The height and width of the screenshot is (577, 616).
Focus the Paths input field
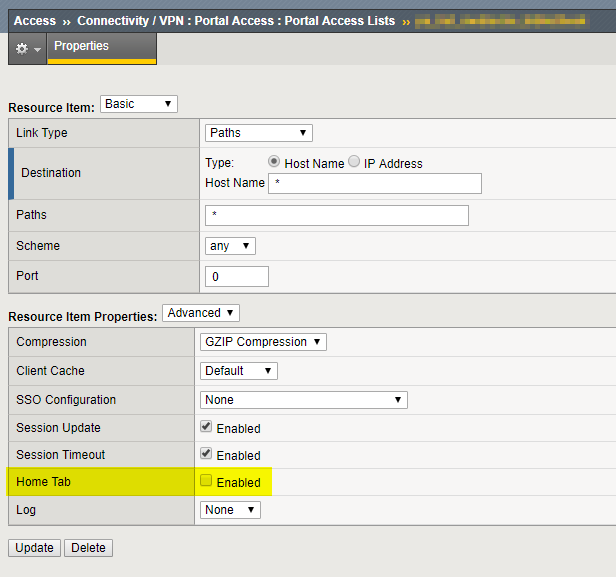coord(337,216)
